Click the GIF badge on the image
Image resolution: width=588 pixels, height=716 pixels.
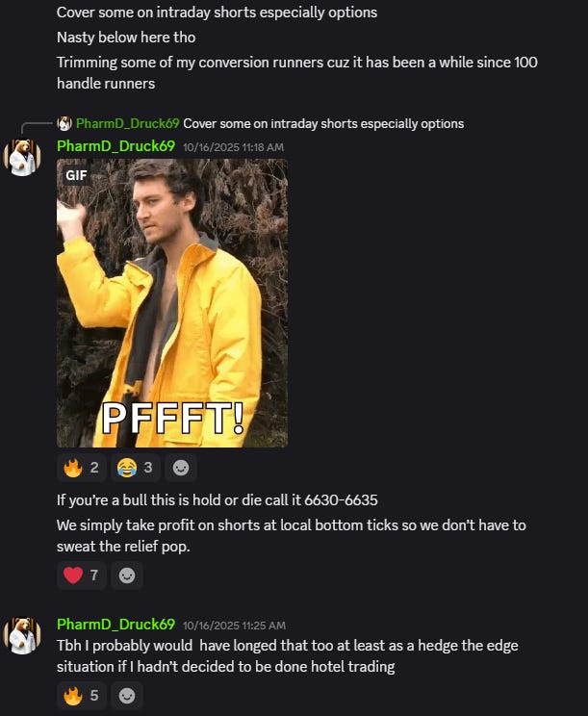[x=76, y=175]
